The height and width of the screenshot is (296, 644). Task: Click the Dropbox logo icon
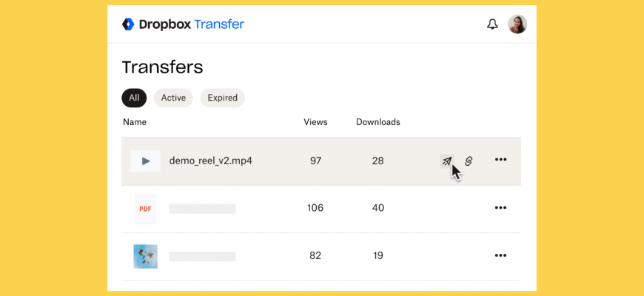click(128, 24)
